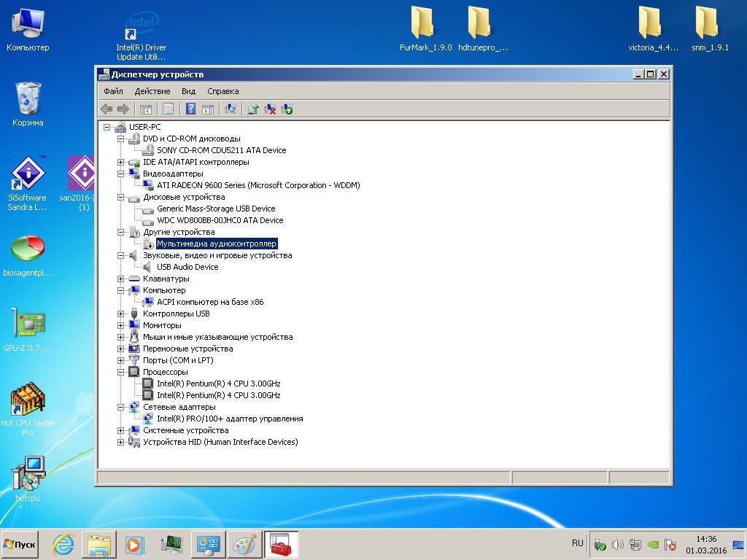Collapse the Процессоры node
747x560 pixels.
click(121, 373)
